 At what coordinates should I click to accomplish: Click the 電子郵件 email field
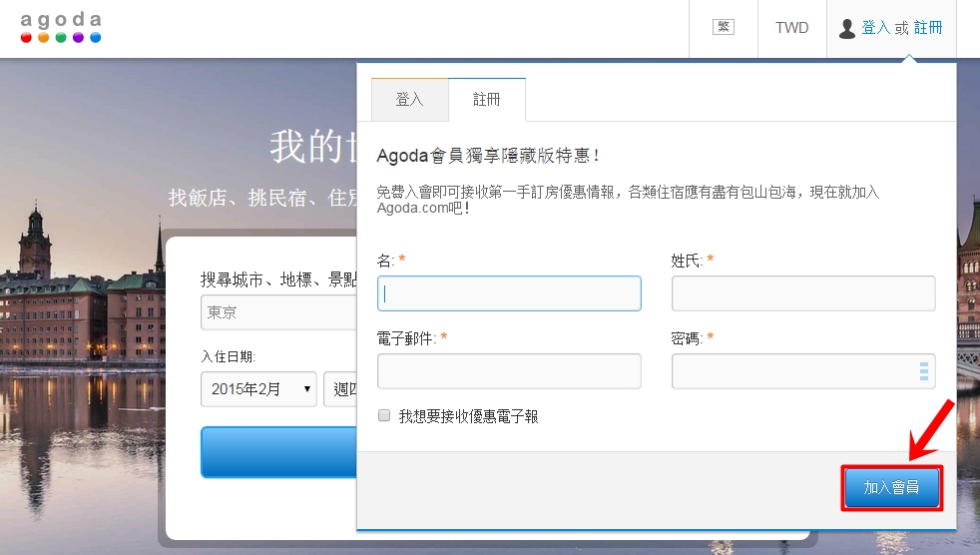(x=509, y=371)
